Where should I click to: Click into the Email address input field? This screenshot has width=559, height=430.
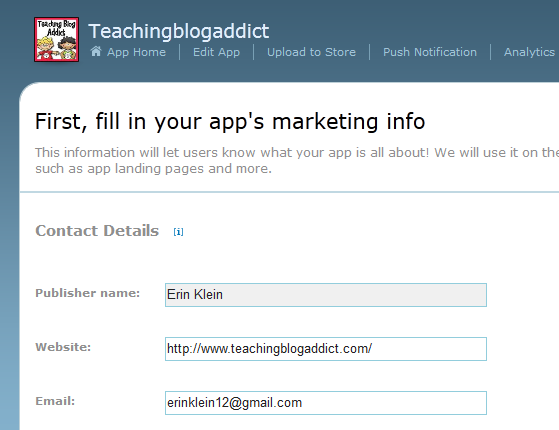pyautogui.click(x=326, y=403)
